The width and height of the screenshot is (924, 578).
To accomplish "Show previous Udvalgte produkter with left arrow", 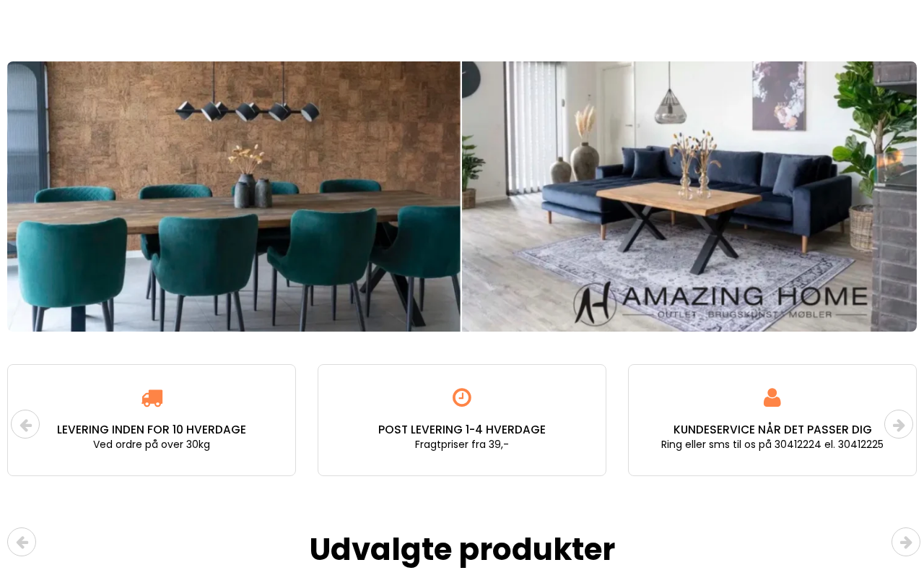I will pyautogui.click(x=22, y=542).
